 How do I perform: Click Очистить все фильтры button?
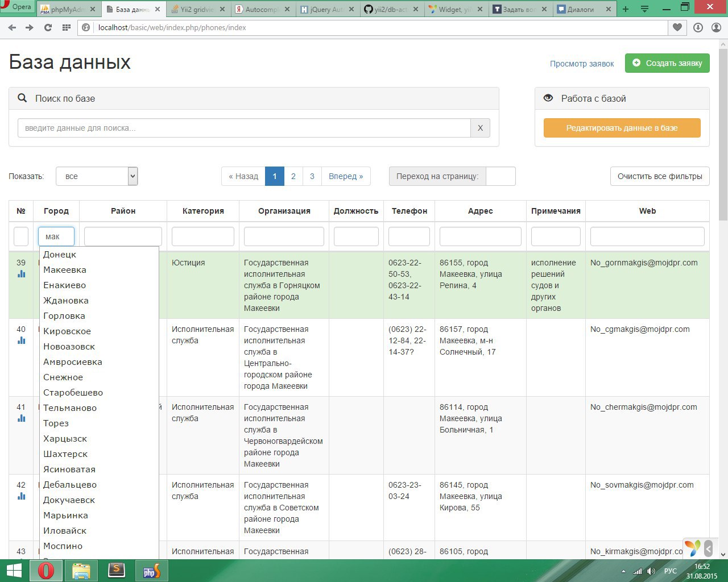[660, 176]
